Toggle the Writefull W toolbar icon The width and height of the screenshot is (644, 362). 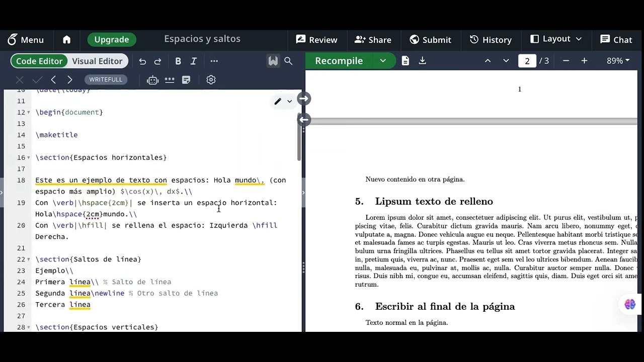point(273,61)
